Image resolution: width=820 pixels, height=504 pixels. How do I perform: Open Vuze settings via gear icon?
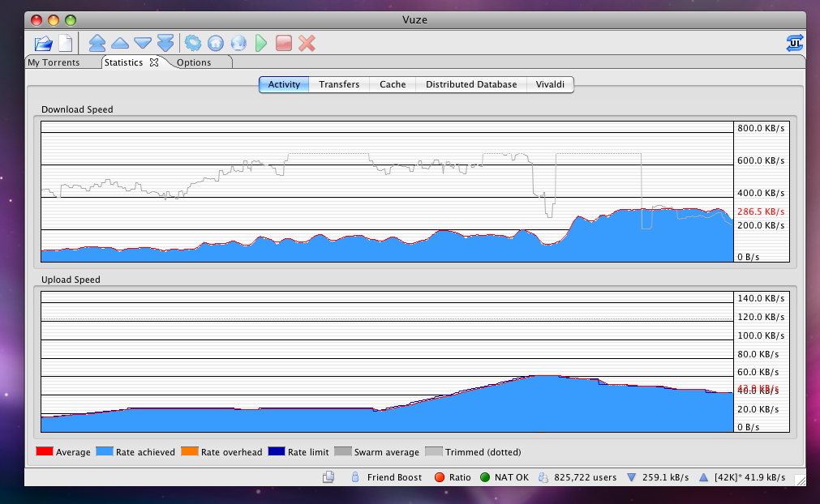[x=192, y=42]
